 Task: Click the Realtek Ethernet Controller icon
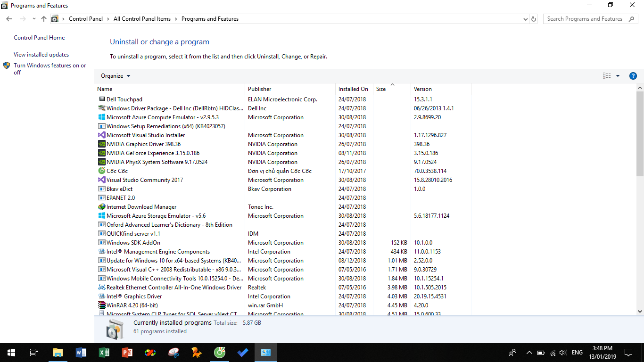coord(101,288)
